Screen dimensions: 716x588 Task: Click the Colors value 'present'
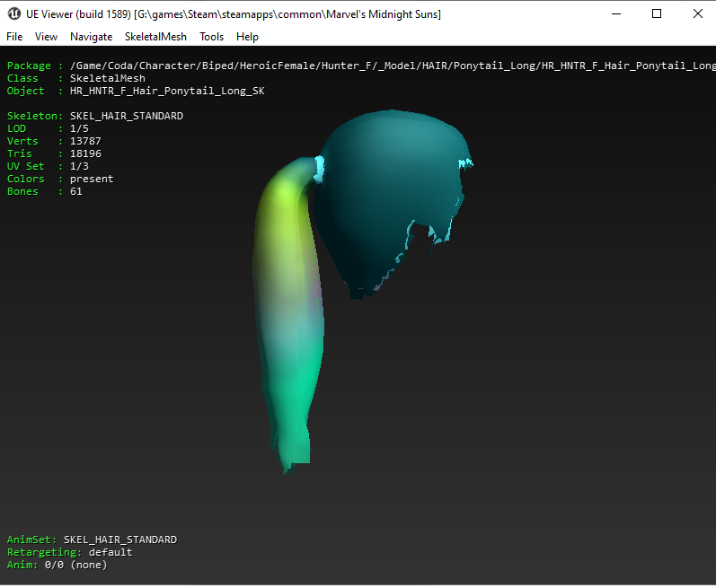[x=92, y=179]
